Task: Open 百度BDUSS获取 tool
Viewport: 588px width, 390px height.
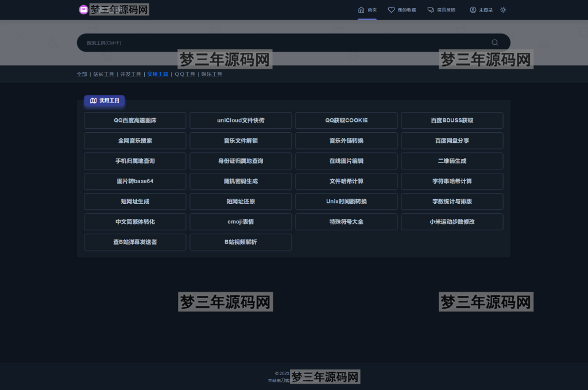Action: [x=452, y=121]
